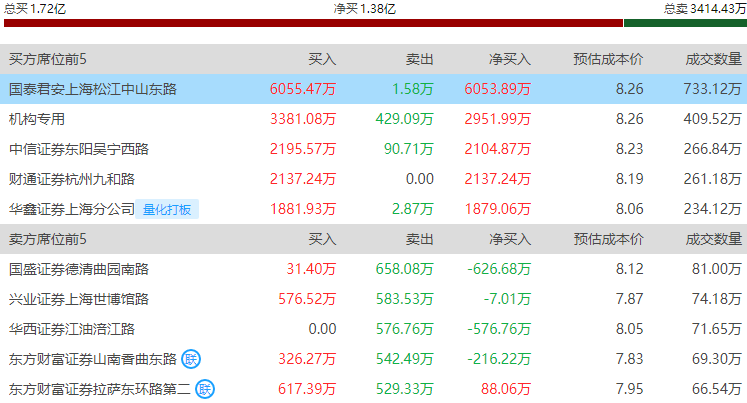This screenshot has height=403, width=747.
Task: Select the 国泰君安上海松江中山东路 row
Action: (x=374, y=89)
